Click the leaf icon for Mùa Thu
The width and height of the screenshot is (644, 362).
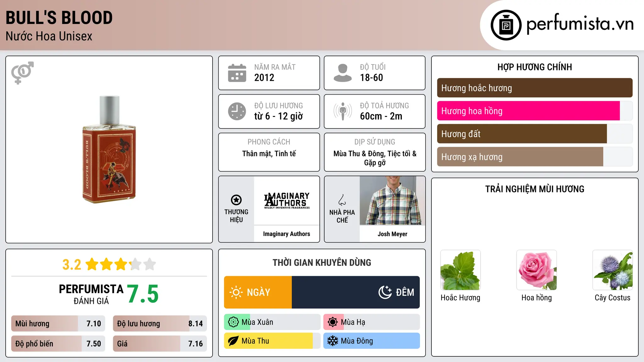point(233,341)
